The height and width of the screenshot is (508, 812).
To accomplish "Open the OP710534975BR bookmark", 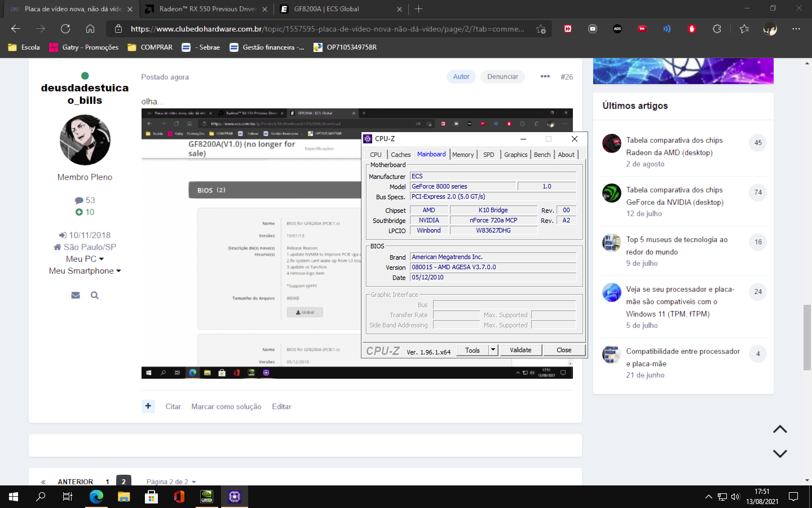I will click(345, 47).
